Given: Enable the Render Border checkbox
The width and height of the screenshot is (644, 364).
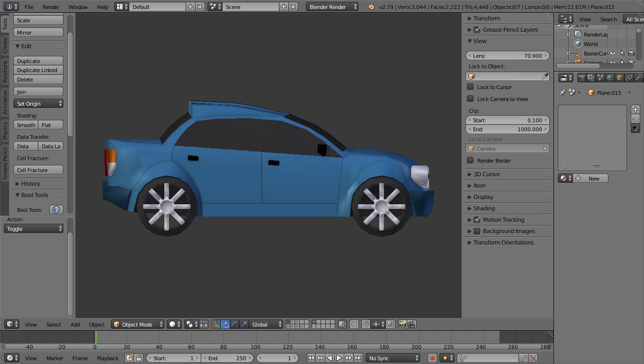Looking at the screenshot, I should 470,160.
